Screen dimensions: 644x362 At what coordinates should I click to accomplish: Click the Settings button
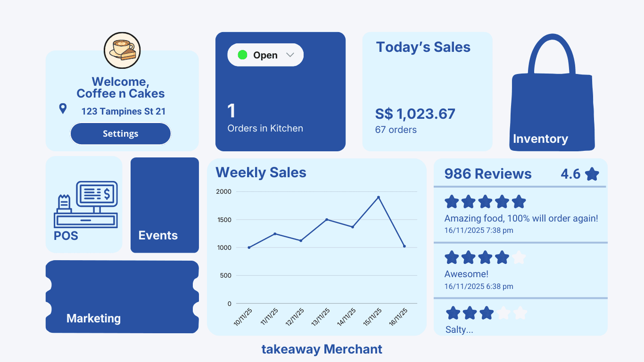pyautogui.click(x=120, y=133)
